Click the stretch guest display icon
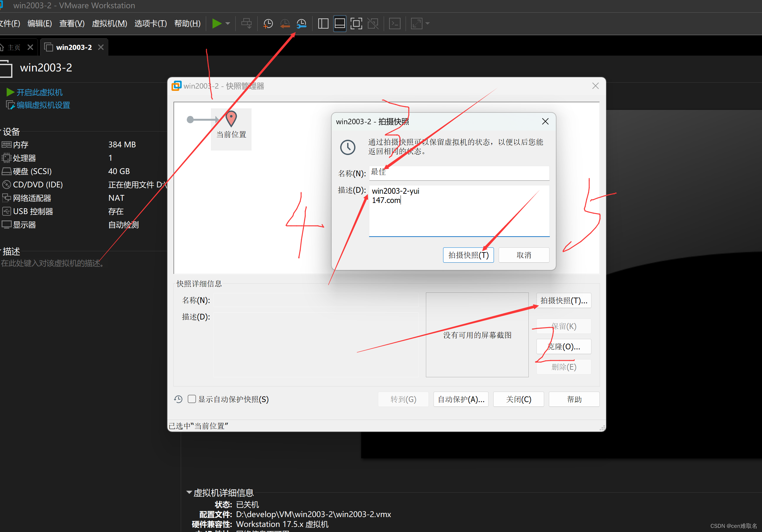The width and height of the screenshot is (762, 532). click(416, 24)
